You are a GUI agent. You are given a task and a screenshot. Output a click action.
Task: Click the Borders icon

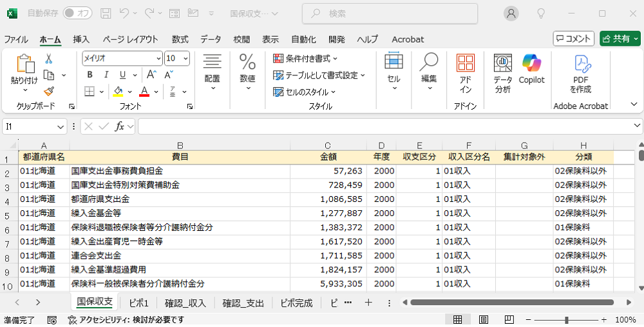coord(90,92)
